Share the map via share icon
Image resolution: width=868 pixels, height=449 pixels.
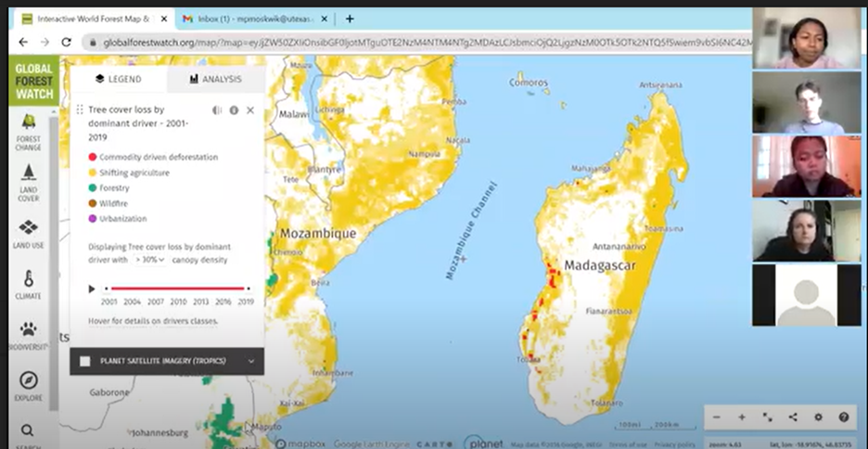[x=793, y=417]
